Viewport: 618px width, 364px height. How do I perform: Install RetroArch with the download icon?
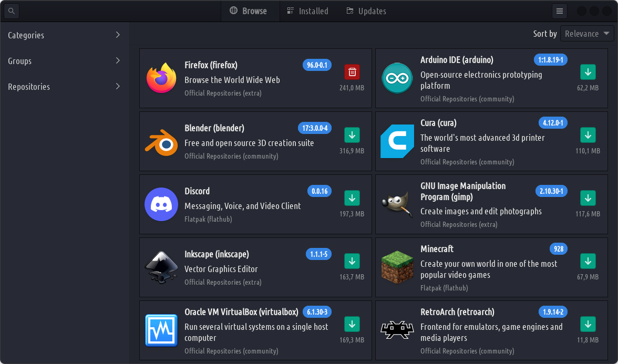588,324
